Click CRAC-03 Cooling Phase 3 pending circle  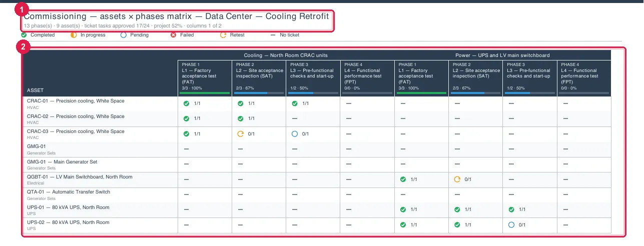point(295,133)
